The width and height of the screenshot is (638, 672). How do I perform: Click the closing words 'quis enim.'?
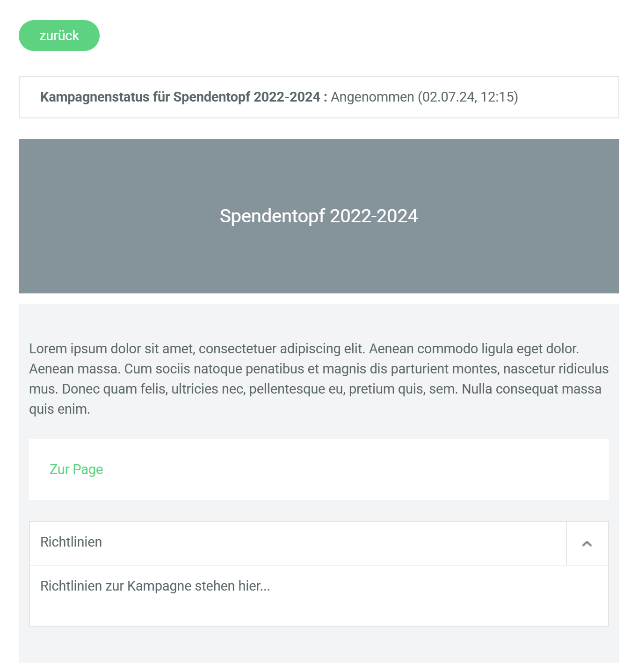tap(59, 409)
